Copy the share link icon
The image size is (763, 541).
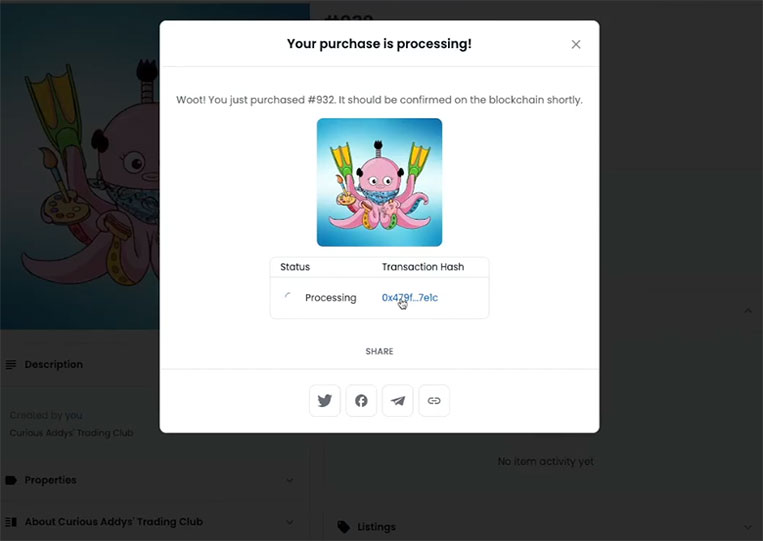[x=434, y=400]
